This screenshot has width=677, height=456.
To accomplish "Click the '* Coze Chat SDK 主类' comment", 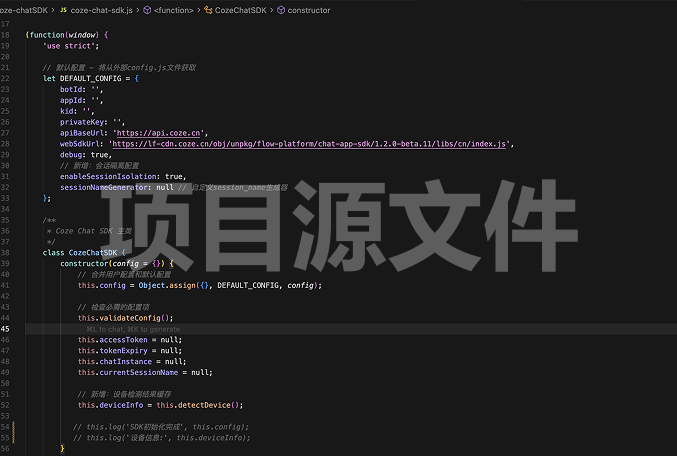I will click(x=89, y=231).
